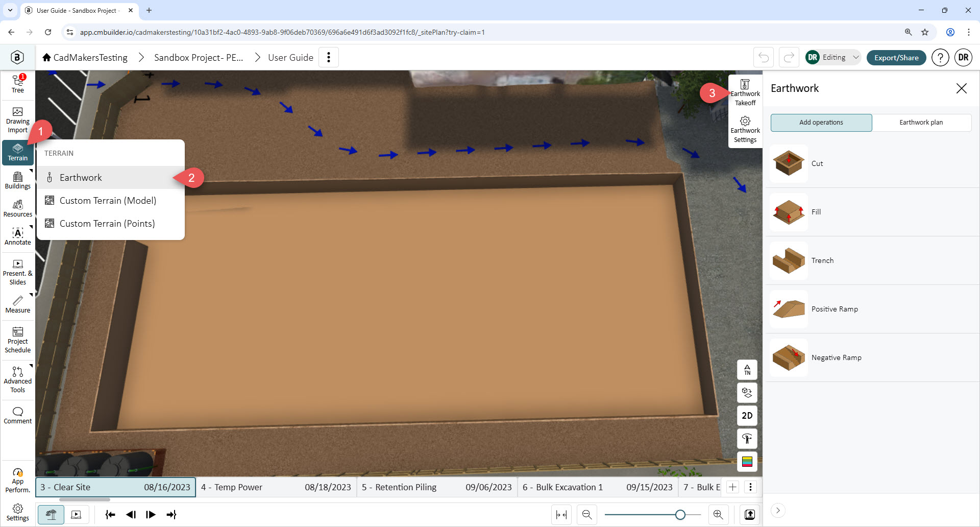Choose the Cut operation

click(x=871, y=163)
